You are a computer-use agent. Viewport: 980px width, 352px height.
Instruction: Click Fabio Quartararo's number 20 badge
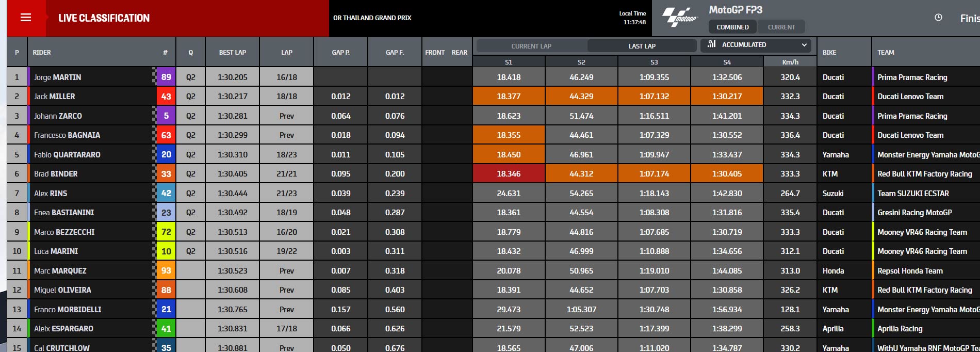tap(166, 154)
